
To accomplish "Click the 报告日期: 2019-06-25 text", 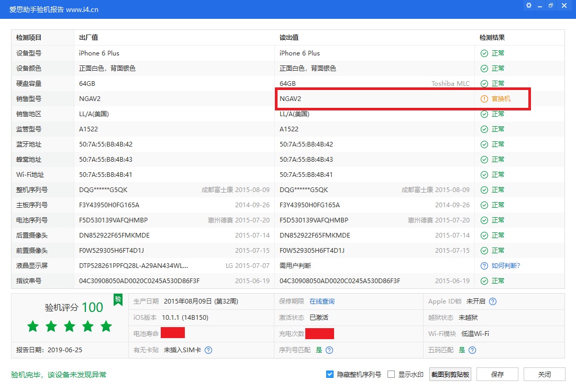I will (49, 350).
